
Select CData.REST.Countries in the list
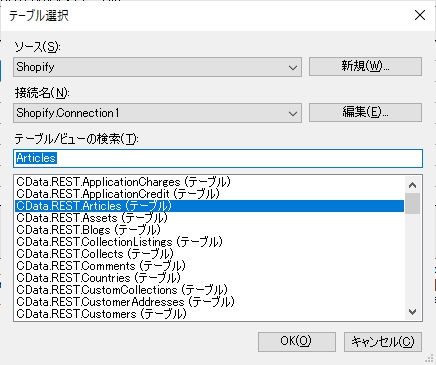[209, 278]
